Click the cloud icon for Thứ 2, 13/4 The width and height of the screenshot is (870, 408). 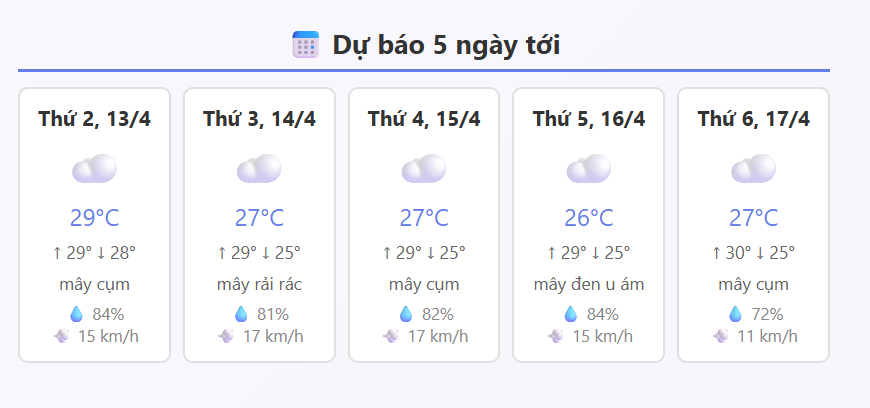coord(94,169)
